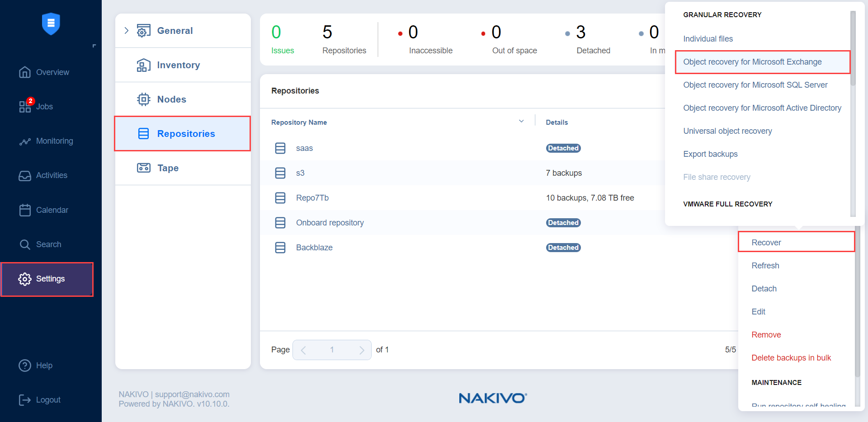Click the Detached badge in Backblaze row

pyautogui.click(x=563, y=248)
